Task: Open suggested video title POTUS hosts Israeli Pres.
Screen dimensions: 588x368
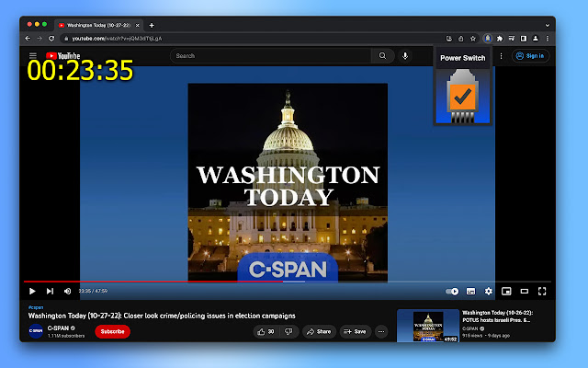Action: click(498, 316)
